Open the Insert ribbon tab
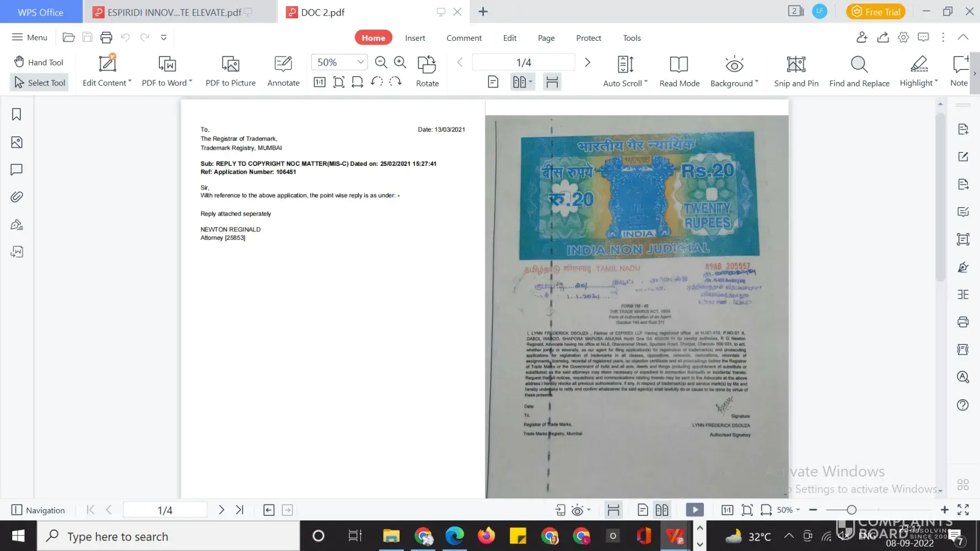980x551 pixels. tap(415, 37)
